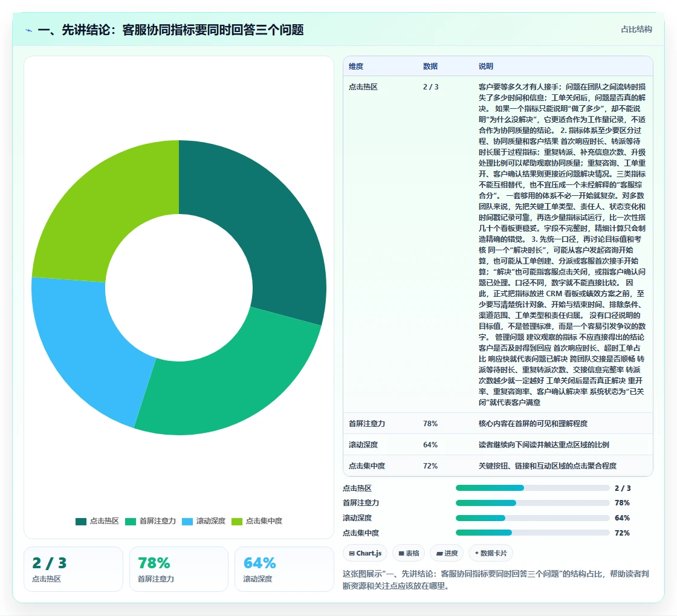Click the 点击集中度 table row label

367,466
